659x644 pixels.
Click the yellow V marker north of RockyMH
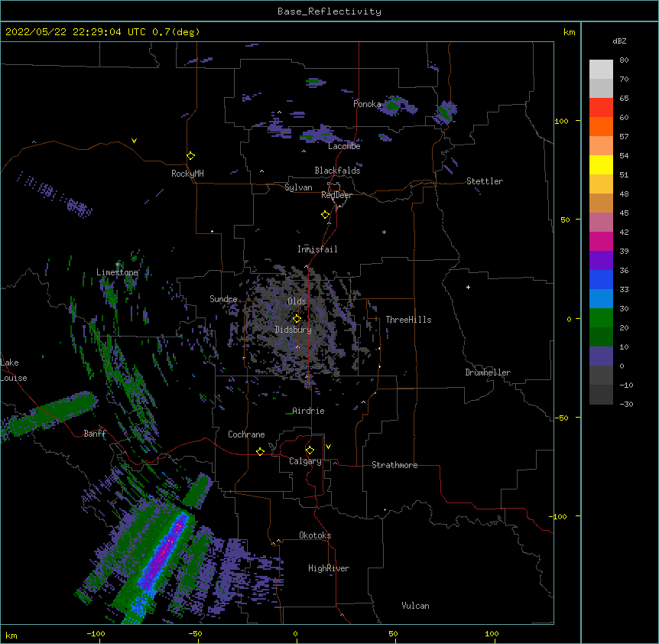[134, 141]
